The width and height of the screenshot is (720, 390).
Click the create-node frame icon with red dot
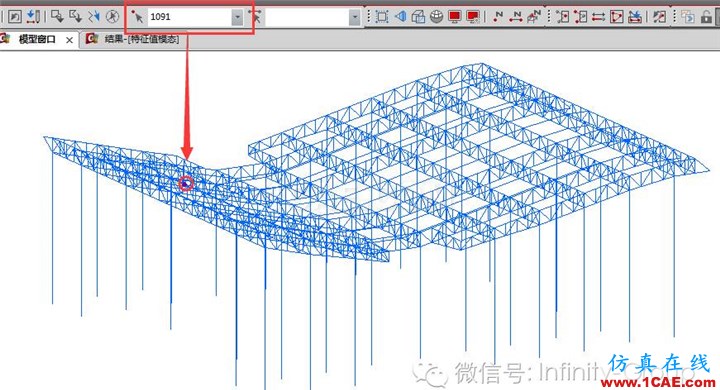pos(562,17)
